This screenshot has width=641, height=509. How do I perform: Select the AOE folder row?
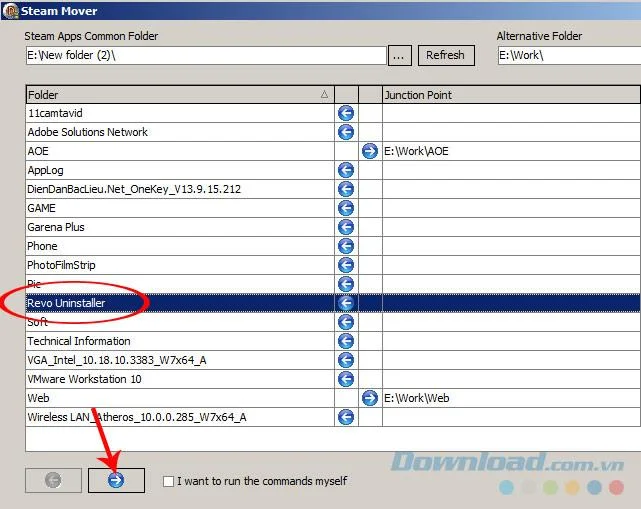pos(179,151)
